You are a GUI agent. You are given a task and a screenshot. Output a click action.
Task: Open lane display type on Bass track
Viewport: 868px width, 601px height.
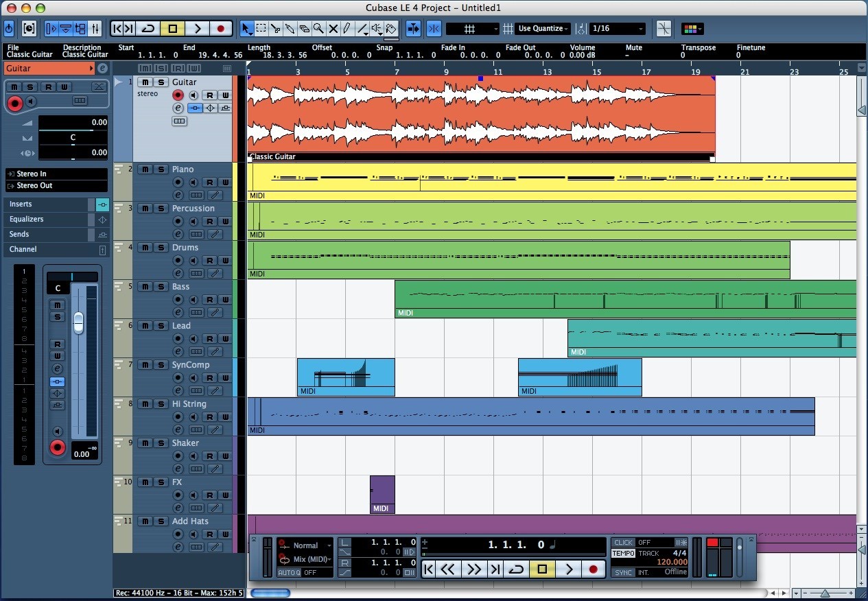(x=197, y=313)
